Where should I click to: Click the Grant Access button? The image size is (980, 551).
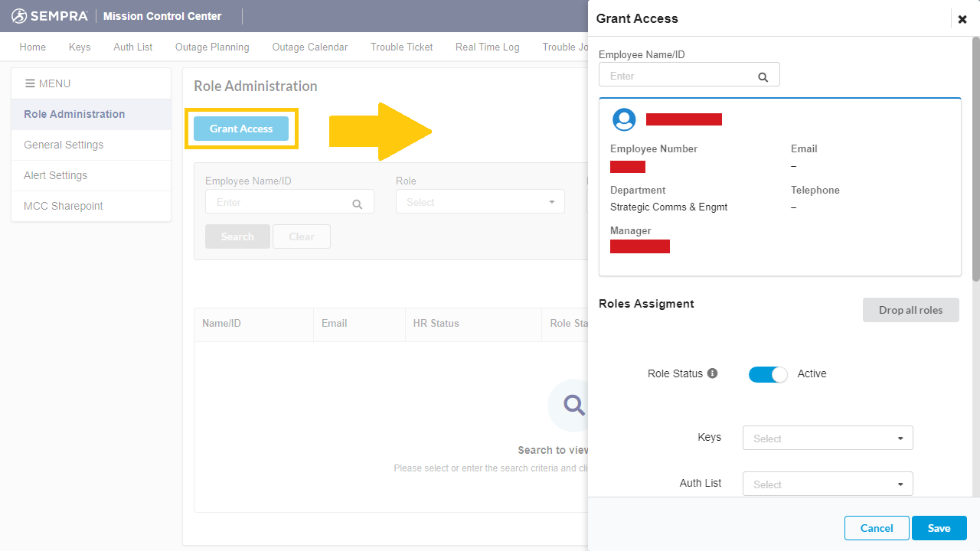pos(240,129)
